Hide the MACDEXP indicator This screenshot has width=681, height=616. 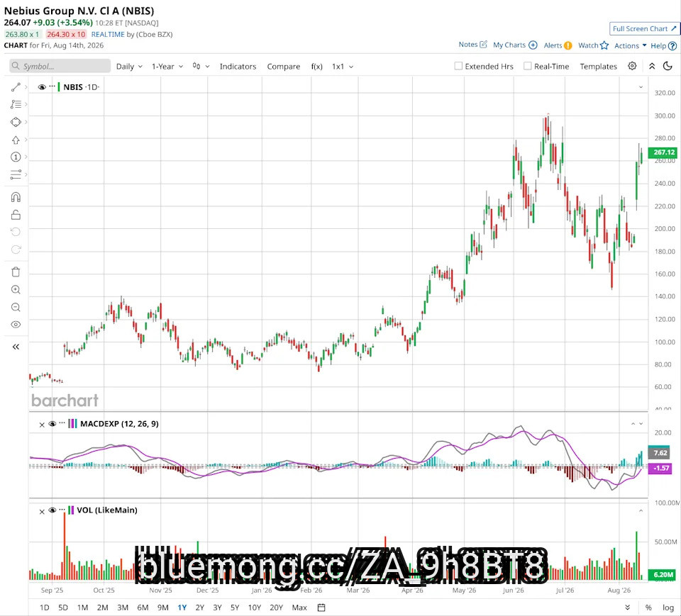[52, 424]
